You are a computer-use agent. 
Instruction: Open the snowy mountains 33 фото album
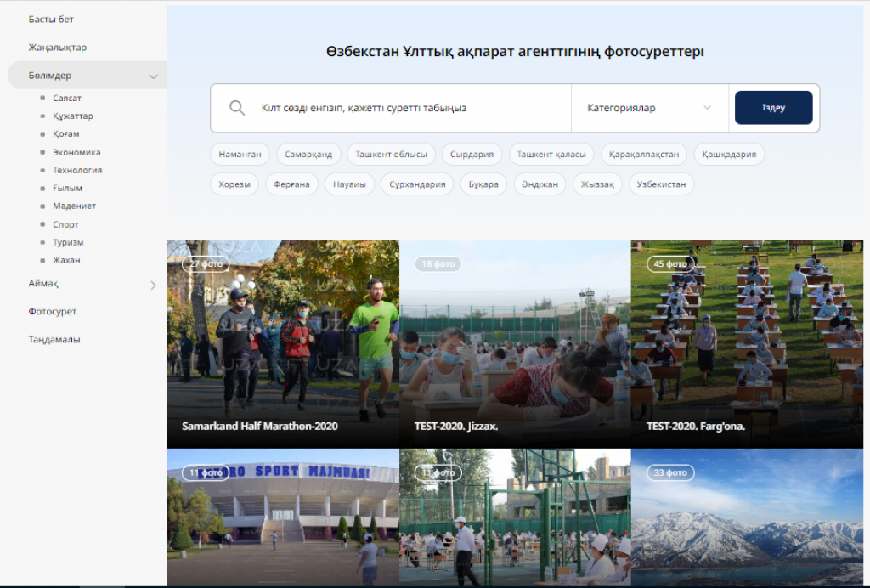[749, 518]
